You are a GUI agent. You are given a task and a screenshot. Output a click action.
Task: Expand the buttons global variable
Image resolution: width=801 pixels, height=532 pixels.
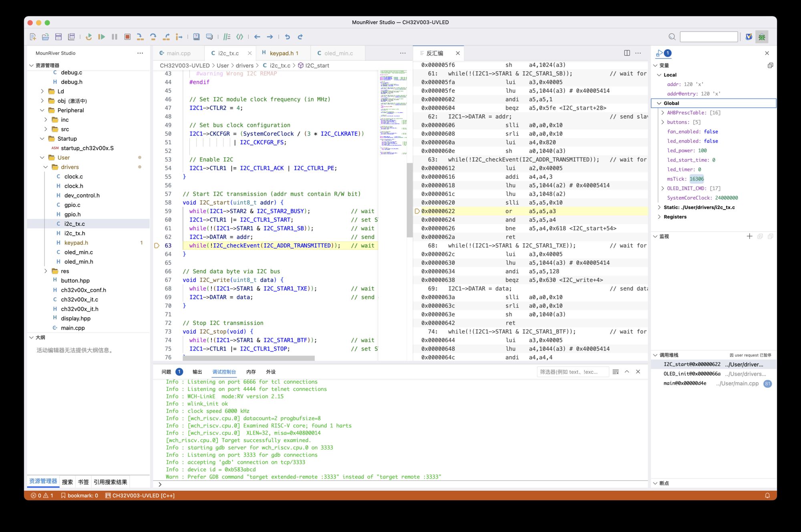663,122
